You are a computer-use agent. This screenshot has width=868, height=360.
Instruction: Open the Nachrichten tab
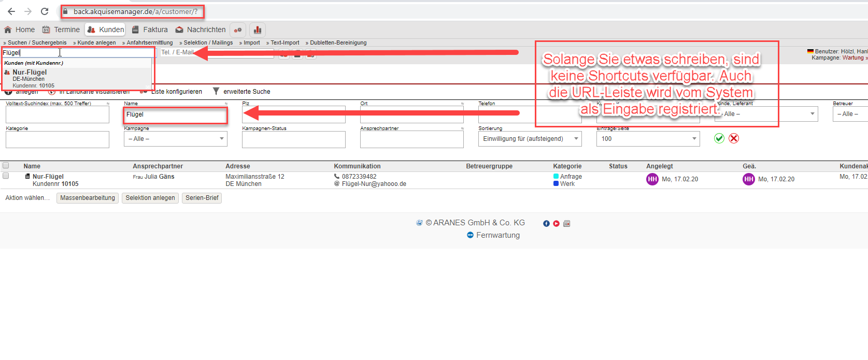coord(201,30)
